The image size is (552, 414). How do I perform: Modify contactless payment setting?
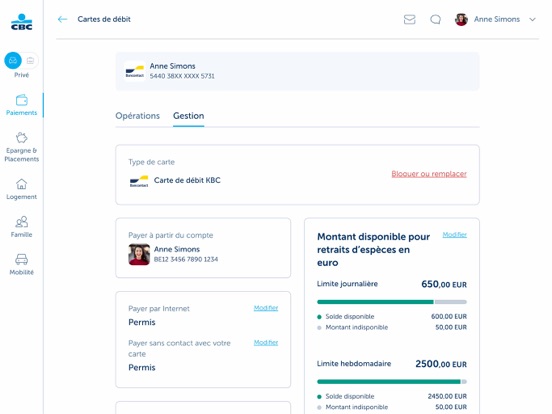click(266, 343)
